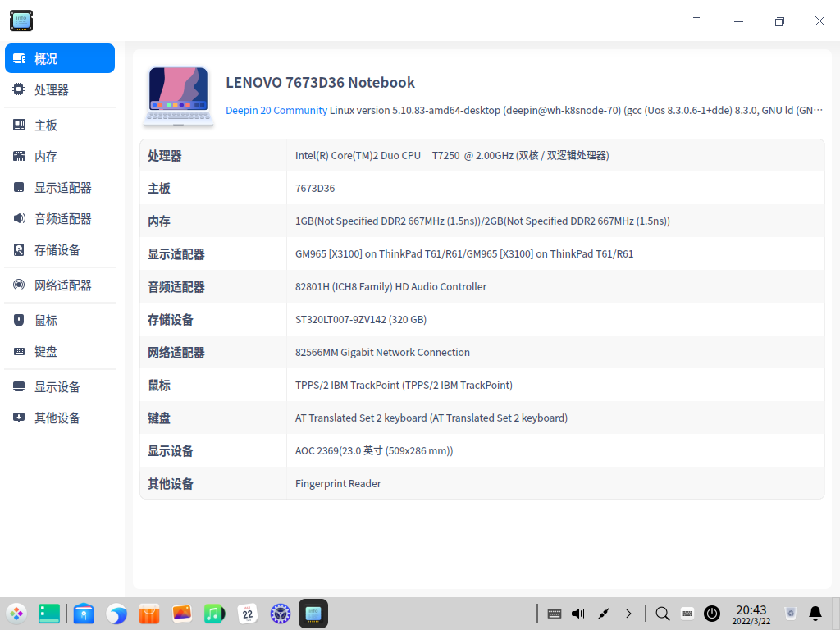Open the Image Viewer from the dock
The image size is (840, 630).
pyautogui.click(x=181, y=613)
